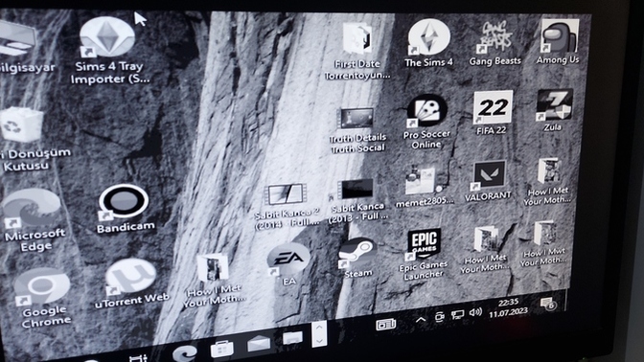
Task: Select the Truth Details Truth Social video
Action: (x=357, y=130)
